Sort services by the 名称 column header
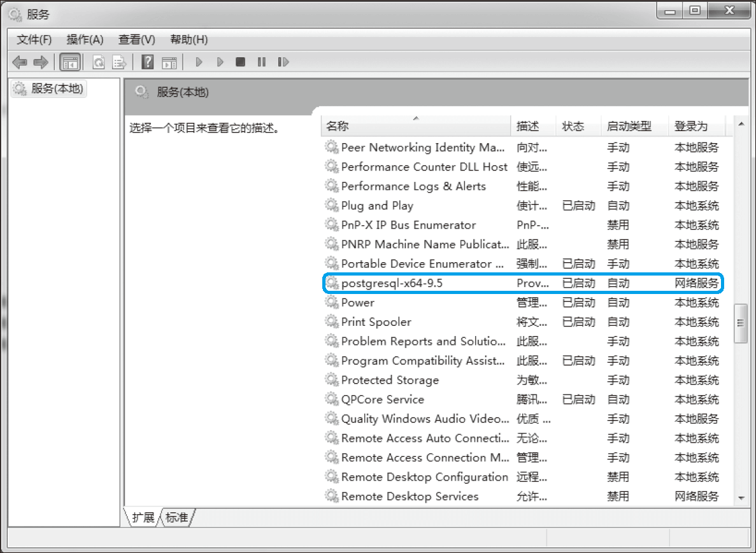756x553 pixels. click(x=414, y=125)
